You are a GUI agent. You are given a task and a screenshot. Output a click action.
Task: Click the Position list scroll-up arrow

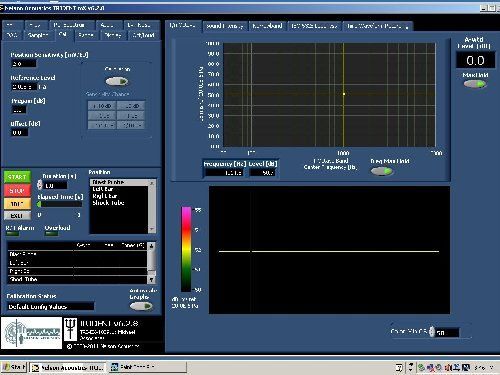[152, 183]
